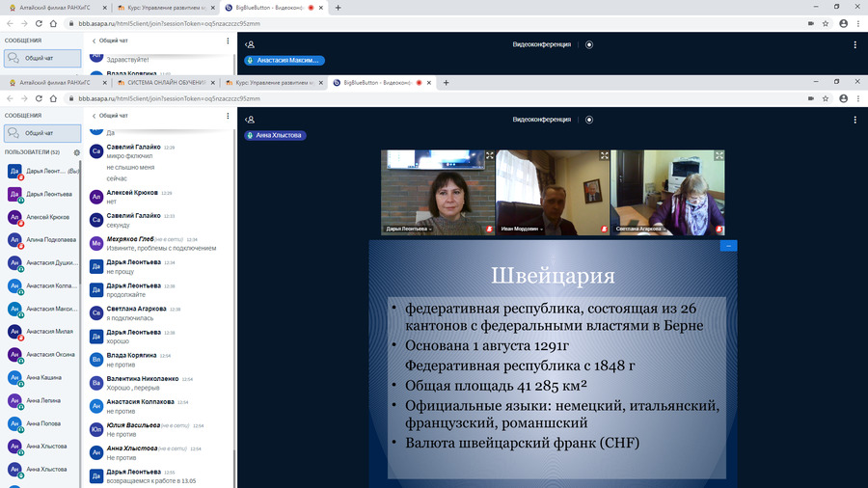Select user Алексей Крюков in user list
This screenshot has width=868, height=488.
[x=42, y=217]
